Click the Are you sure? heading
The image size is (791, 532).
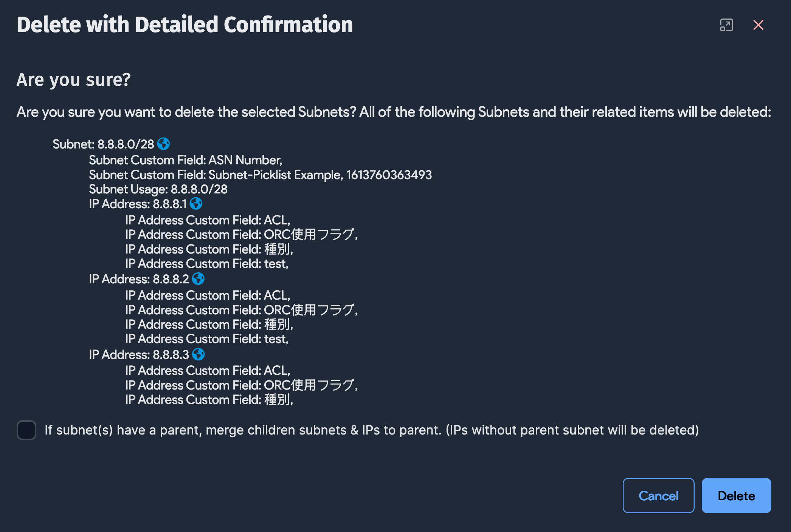pyautogui.click(x=74, y=79)
